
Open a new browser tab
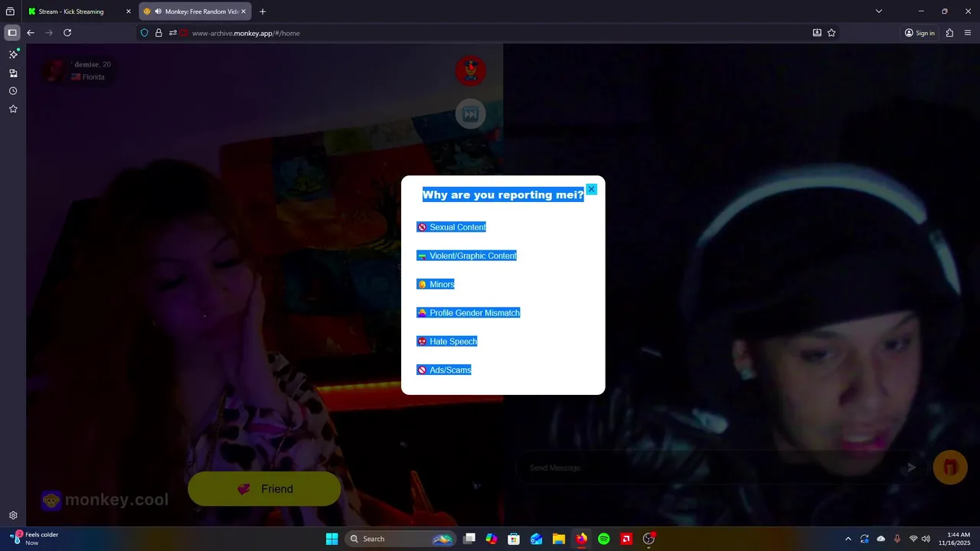tap(263, 11)
